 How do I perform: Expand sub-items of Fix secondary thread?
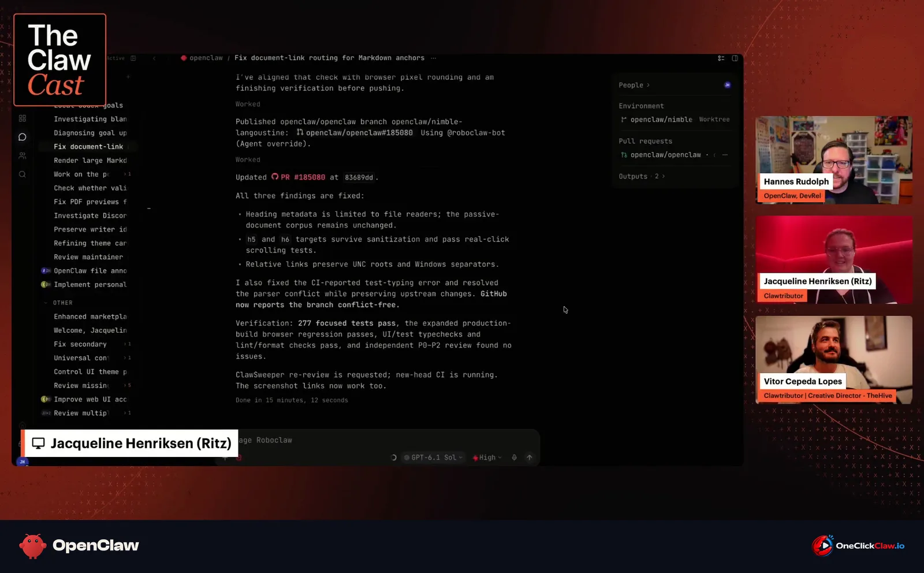pos(128,344)
